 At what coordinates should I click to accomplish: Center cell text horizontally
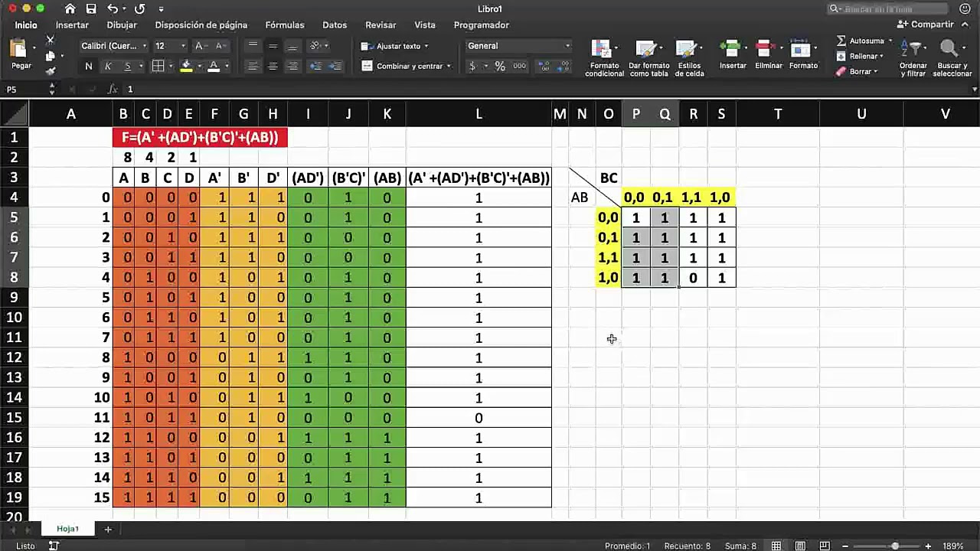273,67
